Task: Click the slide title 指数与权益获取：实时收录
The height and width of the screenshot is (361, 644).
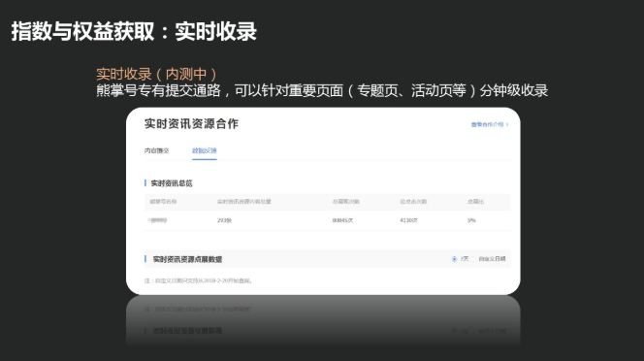Action: [x=134, y=31]
